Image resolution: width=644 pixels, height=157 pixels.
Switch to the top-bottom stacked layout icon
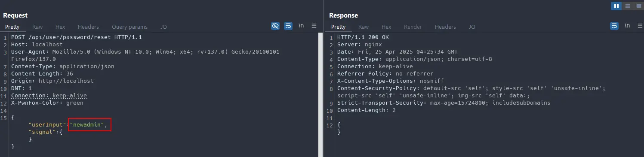pyautogui.click(x=628, y=6)
